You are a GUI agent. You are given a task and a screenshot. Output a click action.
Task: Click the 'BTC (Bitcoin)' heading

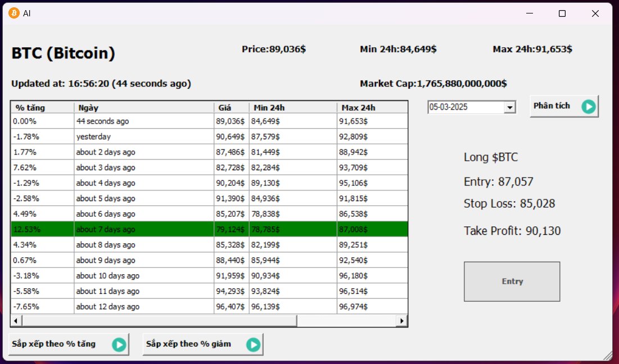pyautogui.click(x=63, y=53)
